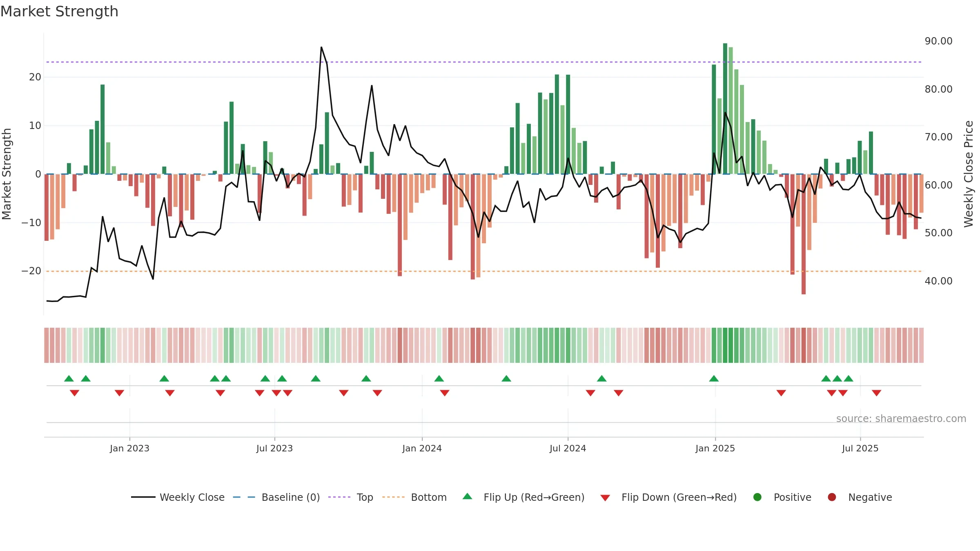Toggle Flip Down (Green→Red) legend entry
The image size is (980, 551).
coord(668,497)
